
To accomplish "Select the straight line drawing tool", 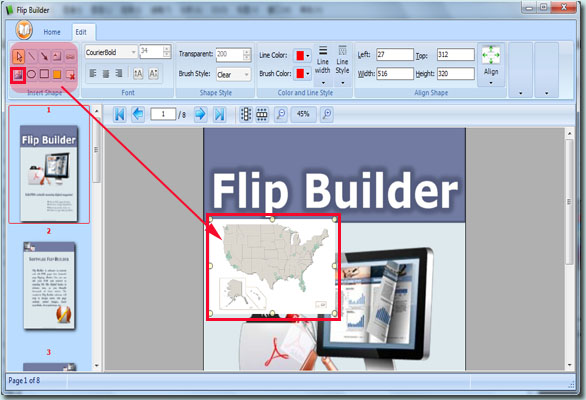I will click(x=32, y=56).
